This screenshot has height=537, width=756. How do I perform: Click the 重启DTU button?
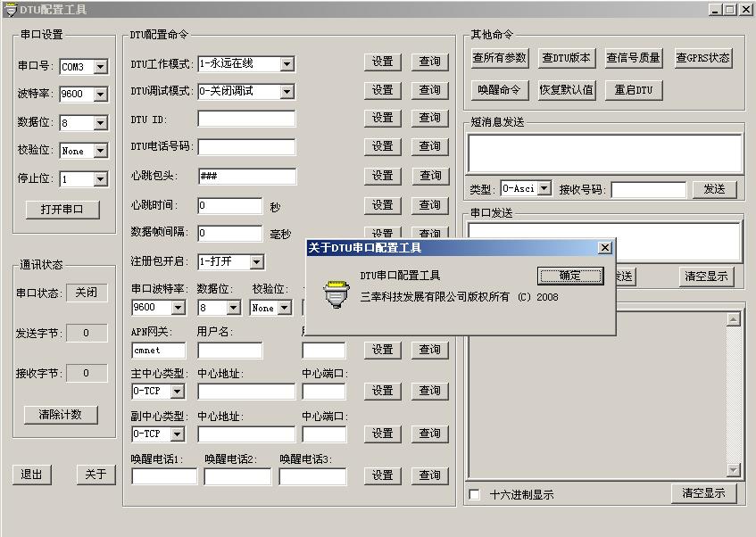[634, 90]
